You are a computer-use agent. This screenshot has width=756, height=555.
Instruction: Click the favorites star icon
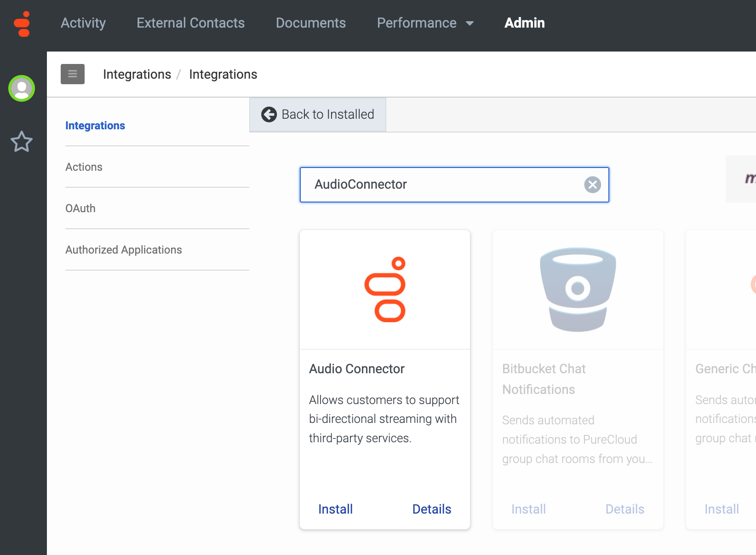click(21, 142)
